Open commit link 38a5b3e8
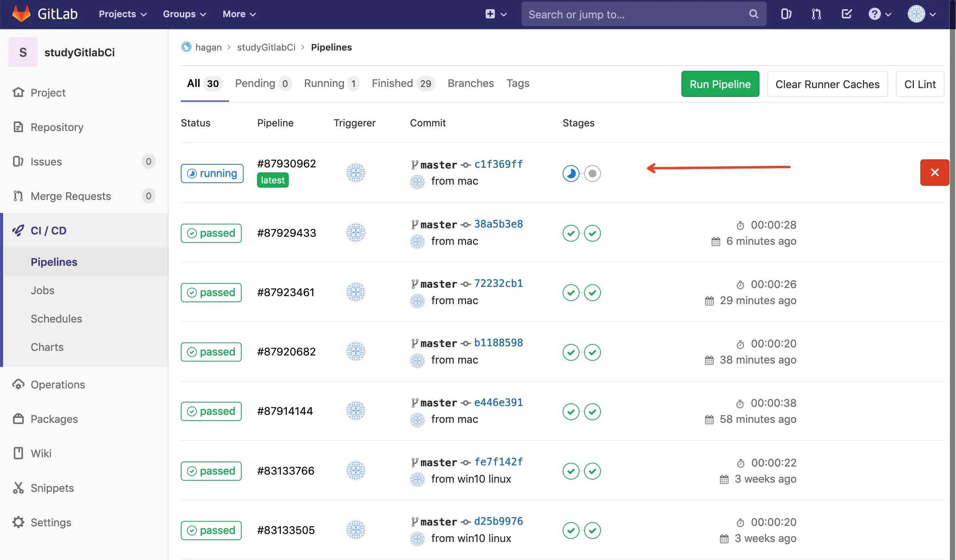 click(498, 224)
